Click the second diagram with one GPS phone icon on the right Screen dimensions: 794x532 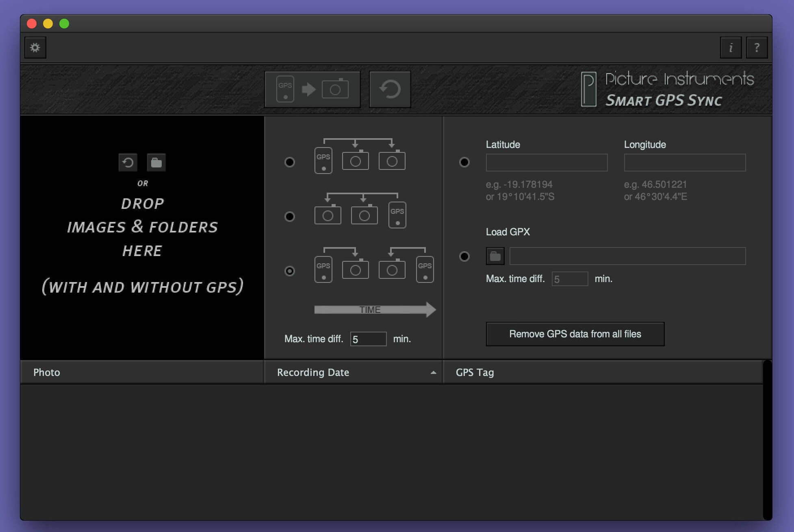(x=360, y=211)
